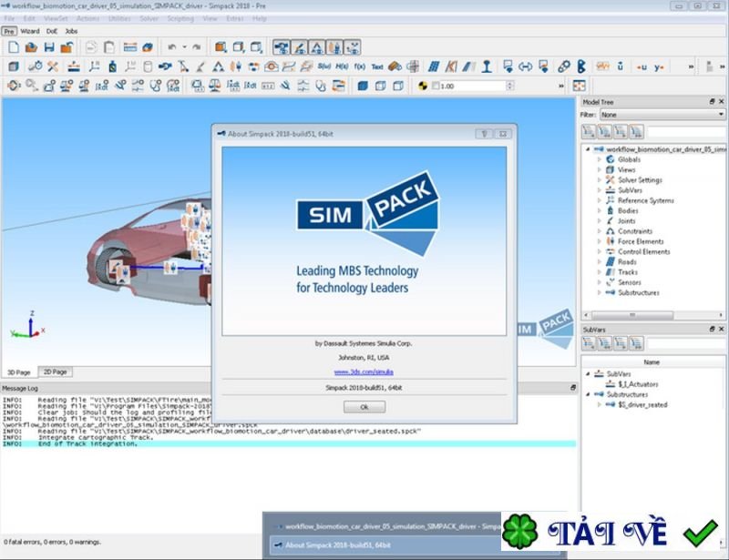Toggle the checkbox beside the 1.00 field

point(436,86)
